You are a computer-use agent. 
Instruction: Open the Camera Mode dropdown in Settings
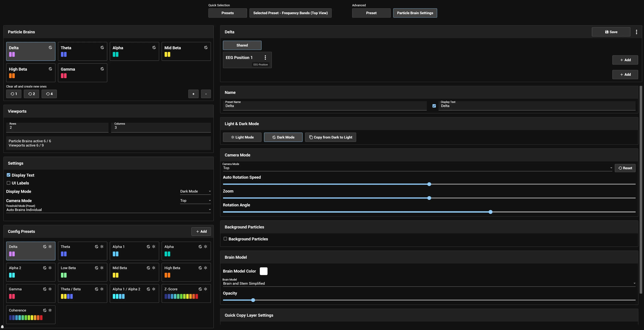click(x=195, y=201)
